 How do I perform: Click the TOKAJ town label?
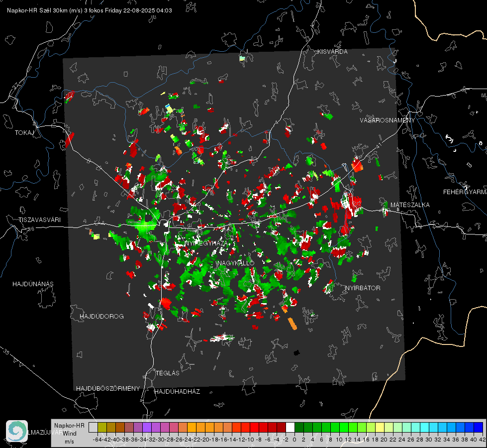point(24,133)
